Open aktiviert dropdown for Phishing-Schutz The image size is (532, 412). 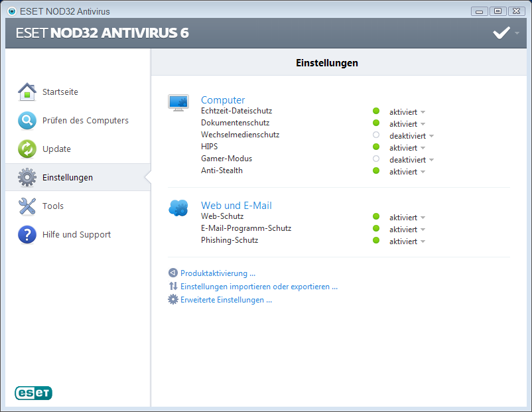407,241
